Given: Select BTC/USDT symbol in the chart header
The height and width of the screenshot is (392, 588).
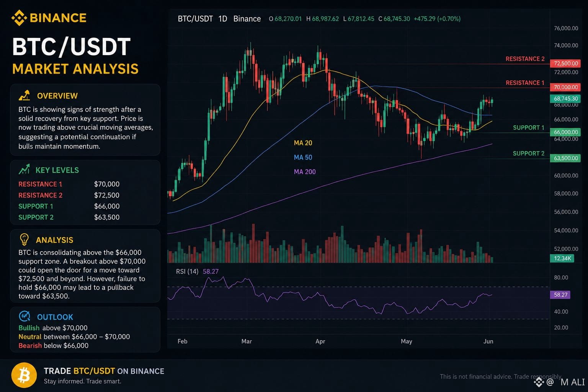Looking at the screenshot, I should (x=195, y=19).
